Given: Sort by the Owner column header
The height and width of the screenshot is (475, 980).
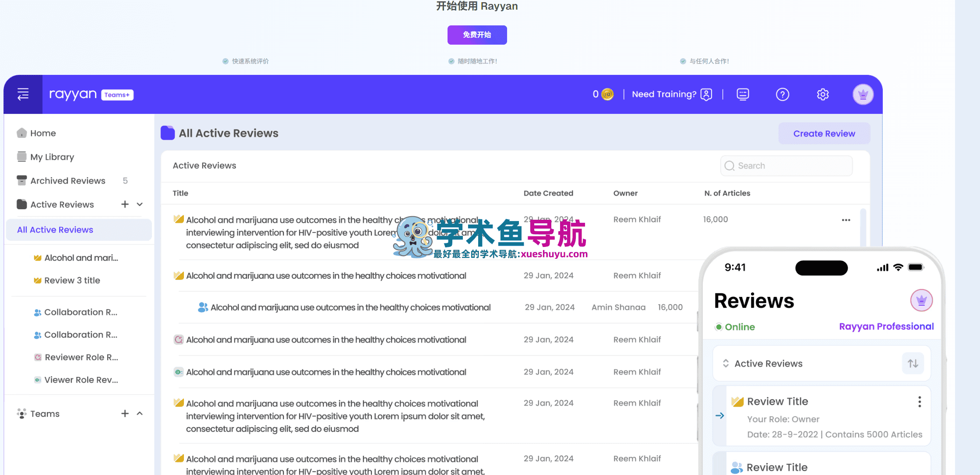Looking at the screenshot, I should click(625, 193).
